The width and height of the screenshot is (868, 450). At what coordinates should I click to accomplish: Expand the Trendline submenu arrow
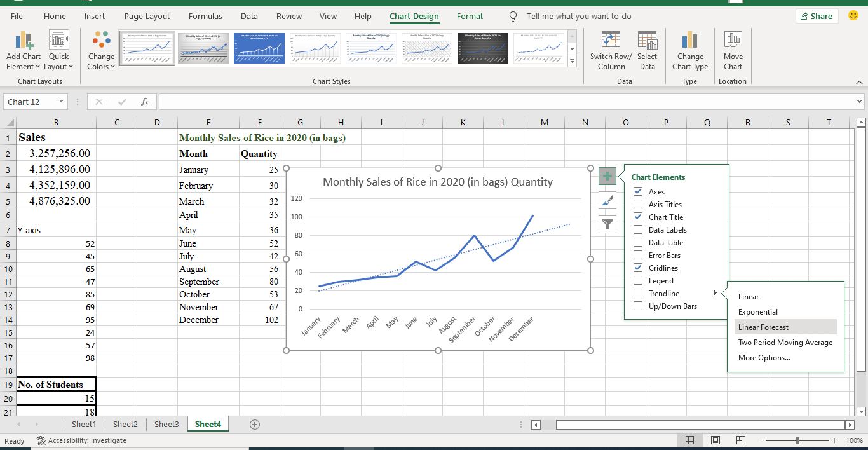pos(714,293)
